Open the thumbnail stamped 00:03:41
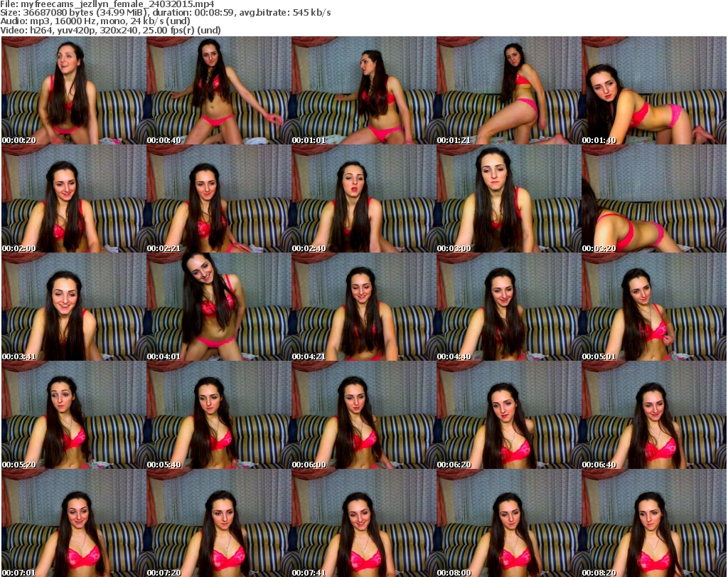Screen dimensions: 728x577 (74, 307)
